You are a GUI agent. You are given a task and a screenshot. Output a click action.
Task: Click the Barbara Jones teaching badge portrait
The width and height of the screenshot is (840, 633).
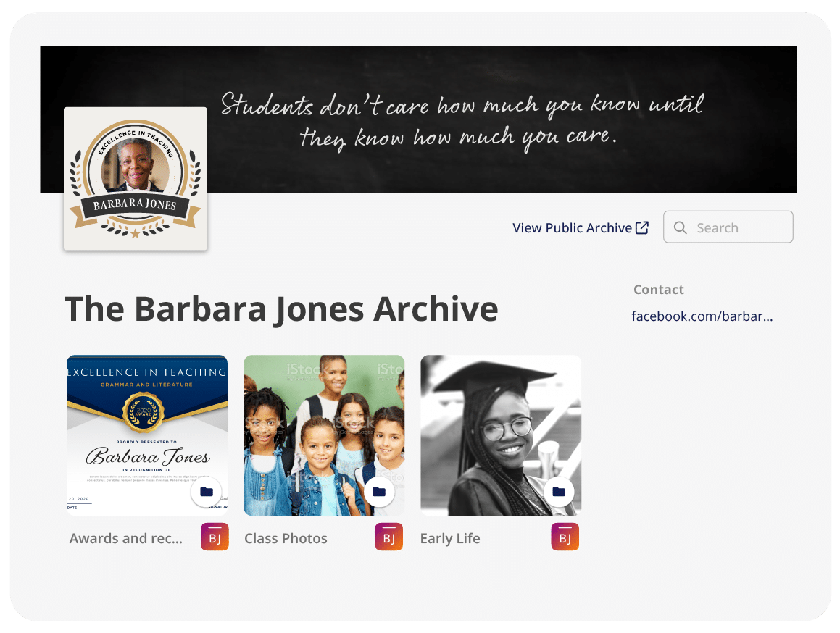coord(135,178)
